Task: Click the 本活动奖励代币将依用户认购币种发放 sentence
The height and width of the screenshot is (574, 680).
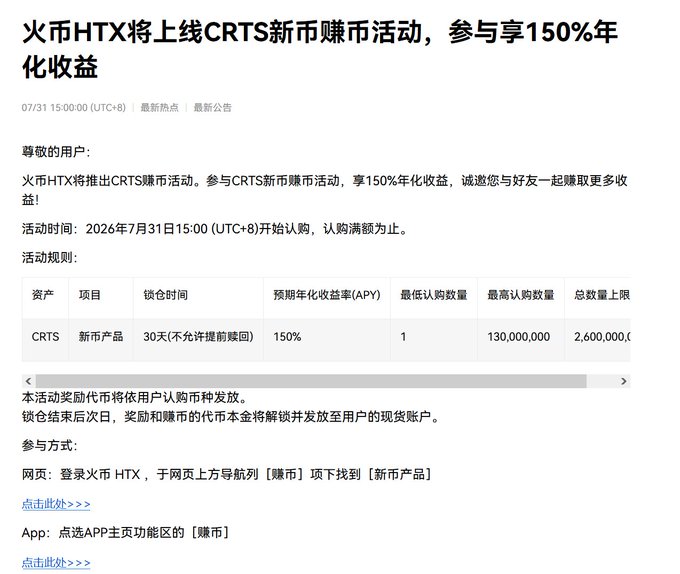Action: (134, 397)
